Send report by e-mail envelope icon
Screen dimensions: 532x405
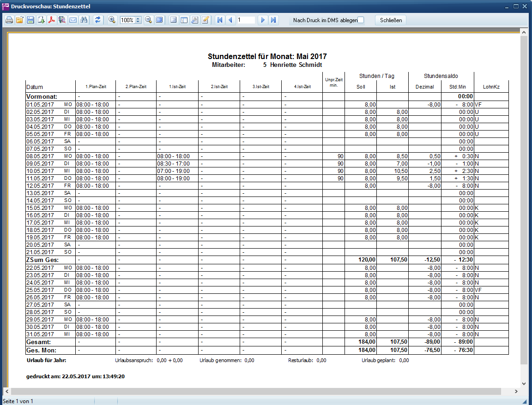pos(73,20)
